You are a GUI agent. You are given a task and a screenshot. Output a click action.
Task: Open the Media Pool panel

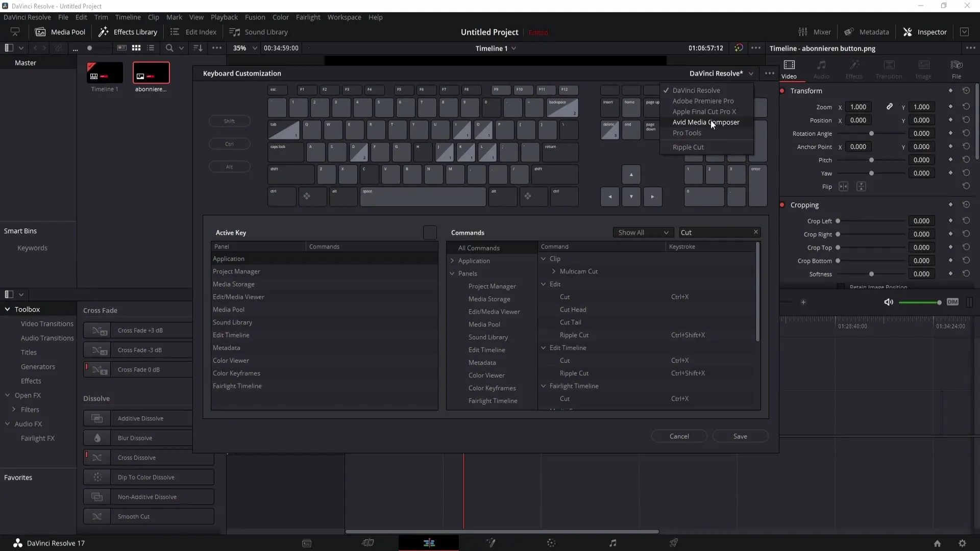(60, 32)
